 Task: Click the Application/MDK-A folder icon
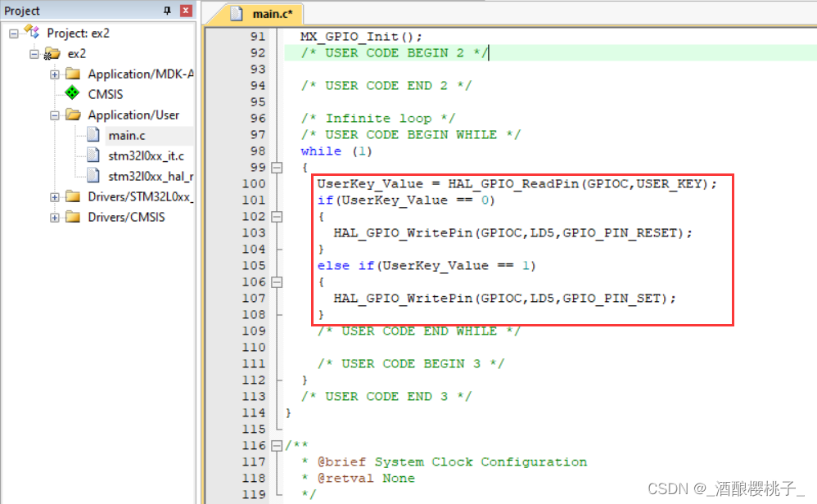tap(73, 74)
